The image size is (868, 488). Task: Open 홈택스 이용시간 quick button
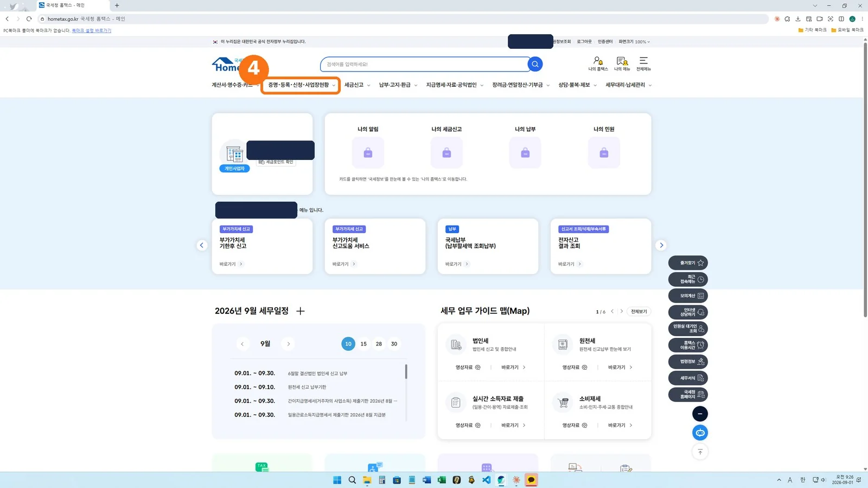[x=688, y=345]
